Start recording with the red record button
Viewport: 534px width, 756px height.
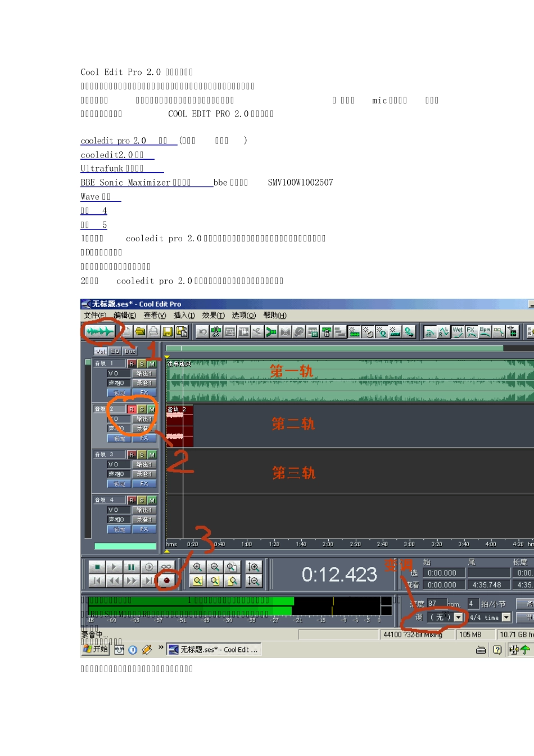[x=166, y=580]
